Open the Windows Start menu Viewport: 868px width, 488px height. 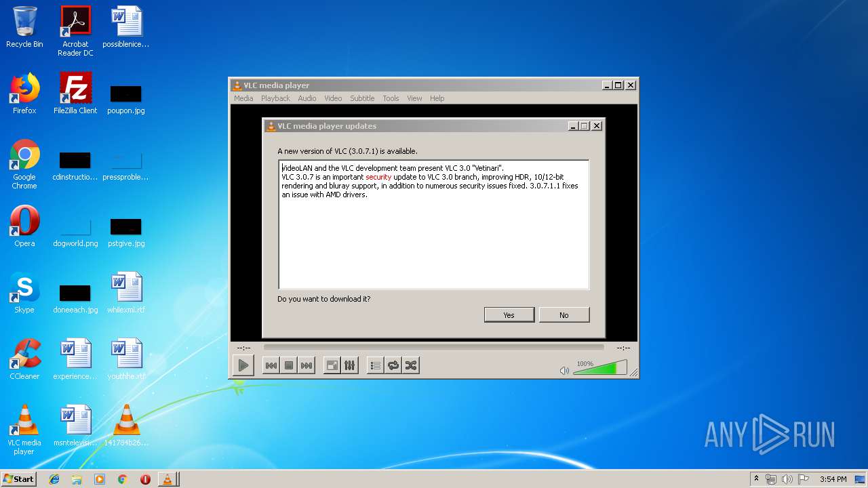[19, 479]
